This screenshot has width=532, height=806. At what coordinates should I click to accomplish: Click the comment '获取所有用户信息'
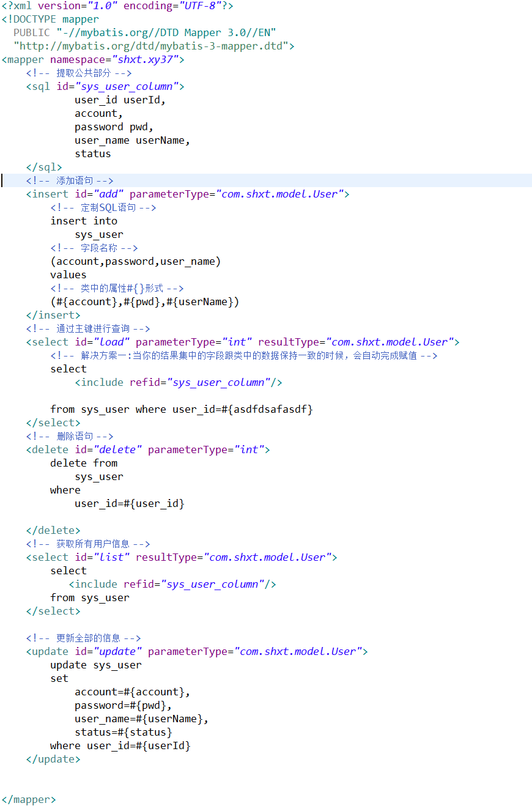click(x=88, y=544)
